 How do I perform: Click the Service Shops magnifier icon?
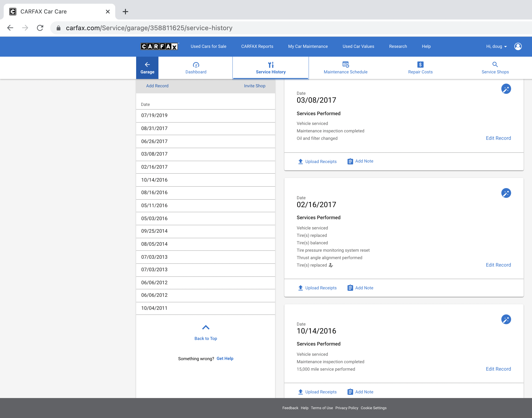point(495,65)
